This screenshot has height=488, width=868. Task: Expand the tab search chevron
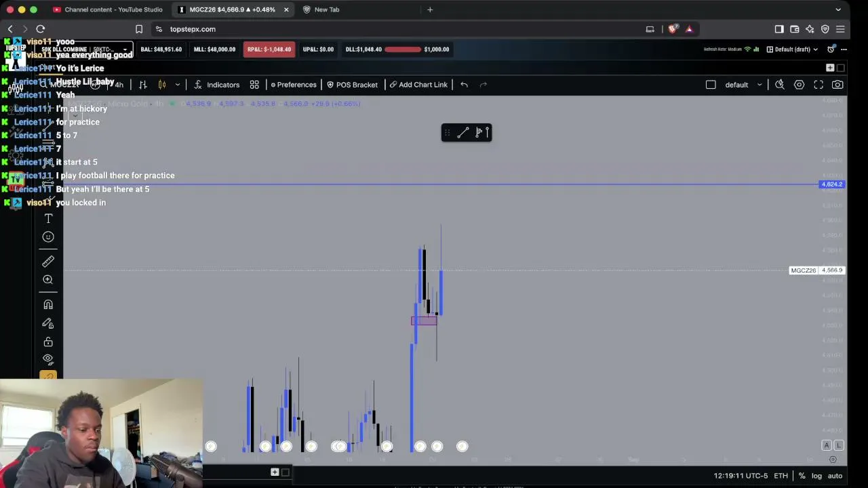tap(838, 9)
